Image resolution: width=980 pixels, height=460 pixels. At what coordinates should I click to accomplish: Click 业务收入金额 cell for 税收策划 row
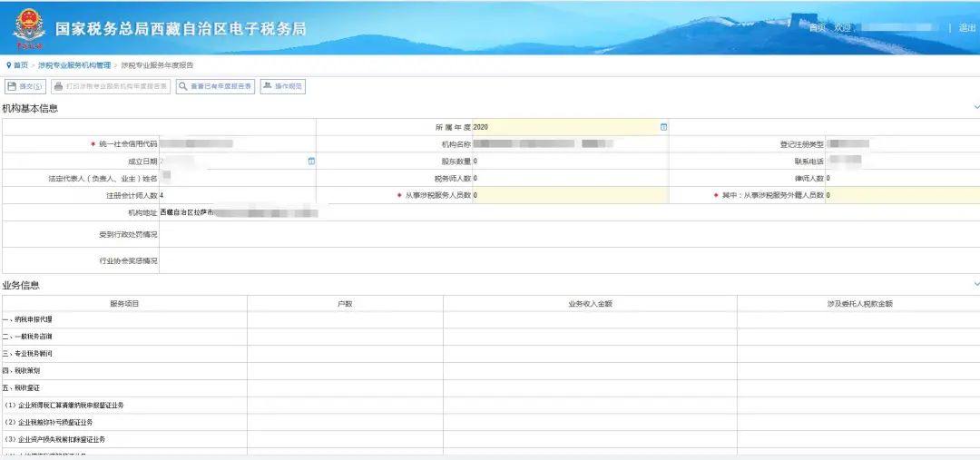coord(590,371)
